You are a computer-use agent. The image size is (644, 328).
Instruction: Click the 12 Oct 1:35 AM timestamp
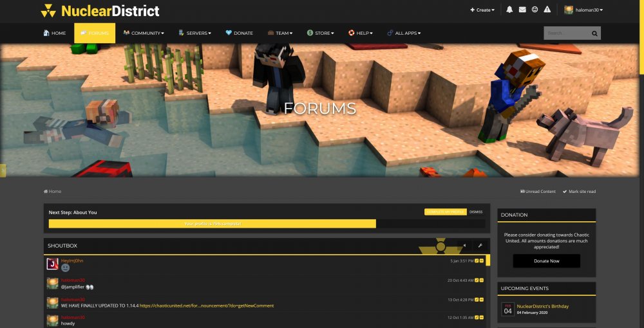[x=460, y=318]
